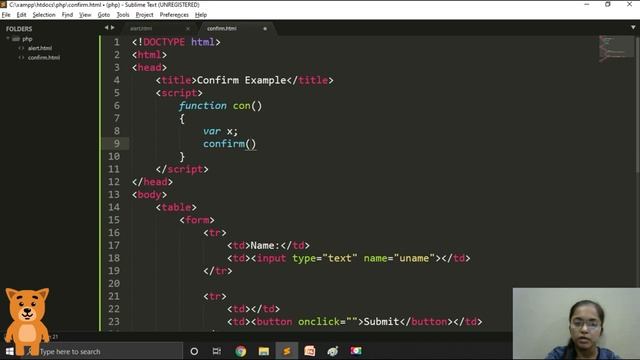Open the Edit menu
640x360 pixels.
21,15
